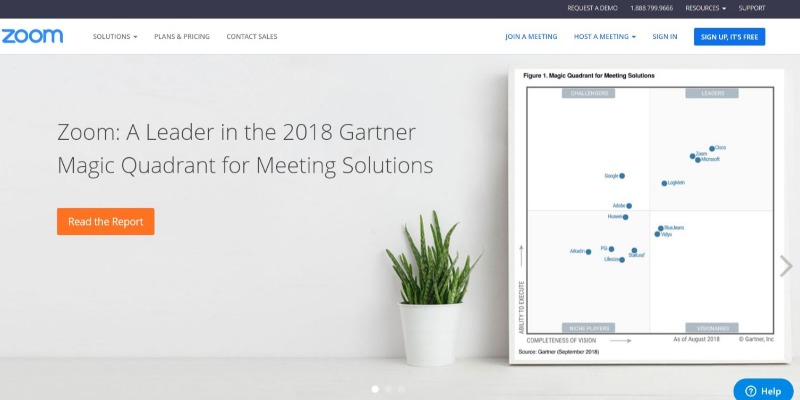Click the LogMeIn data point in the chart
This screenshot has width=800, height=400.
coord(664,183)
